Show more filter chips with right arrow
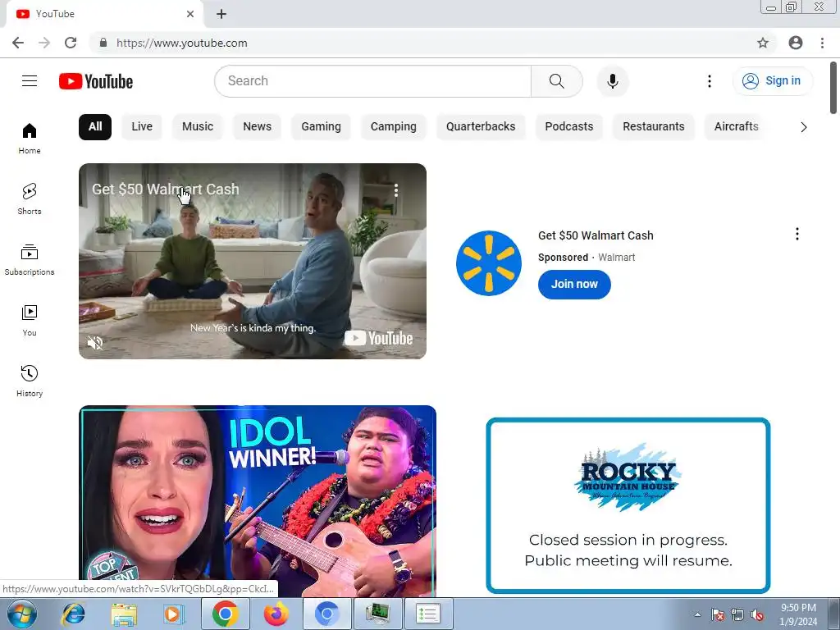840x630 pixels. [803, 127]
